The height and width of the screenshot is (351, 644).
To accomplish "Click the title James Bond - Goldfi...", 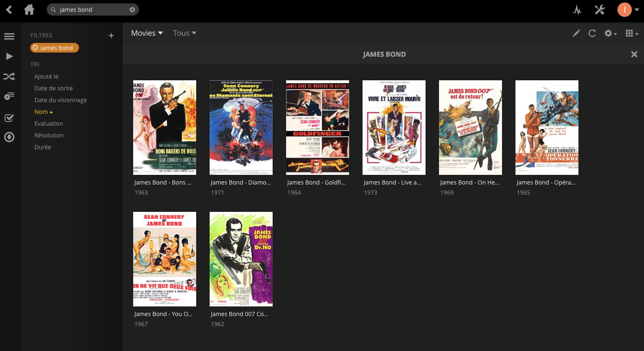I will pyautogui.click(x=316, y=182).
